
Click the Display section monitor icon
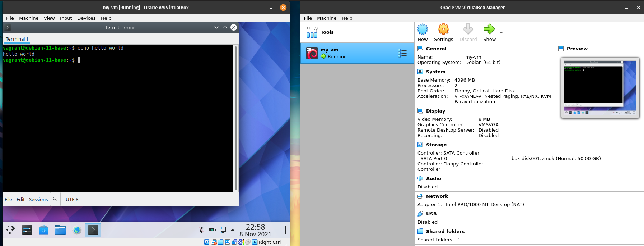420,111
